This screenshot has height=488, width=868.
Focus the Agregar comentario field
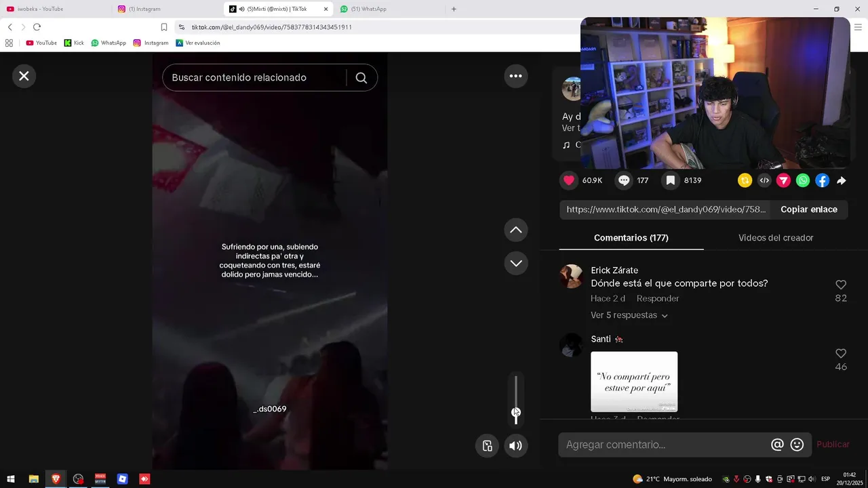coord(666,445)
